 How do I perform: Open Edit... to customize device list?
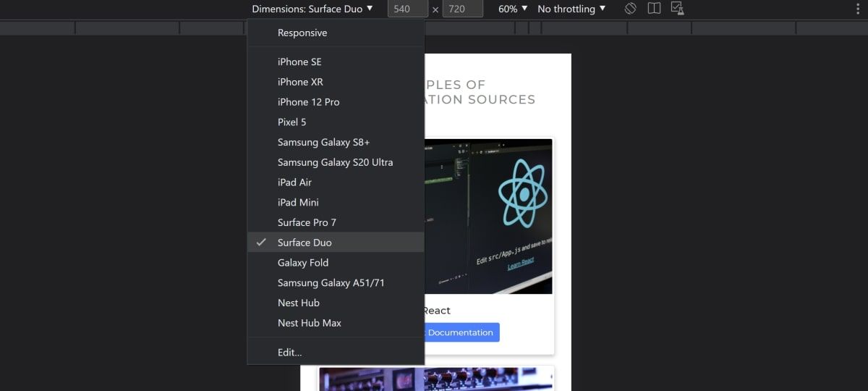tap(336, 353)
